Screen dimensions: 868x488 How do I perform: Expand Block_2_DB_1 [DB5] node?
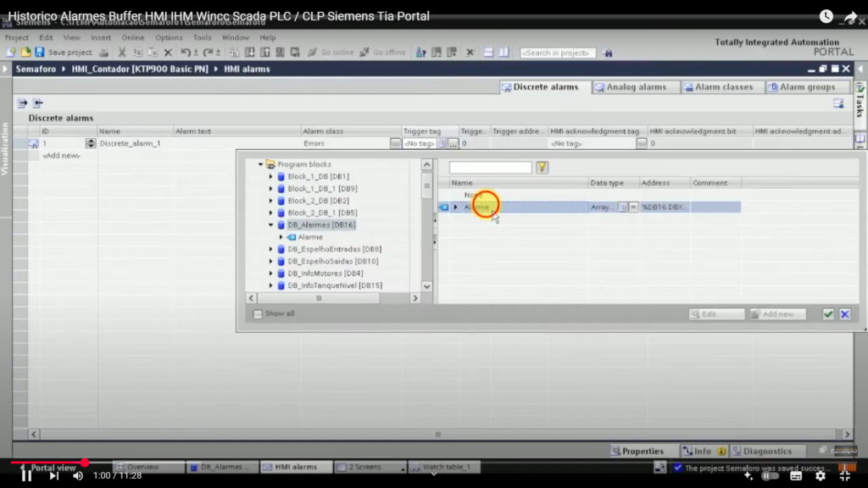pos(270,213)
